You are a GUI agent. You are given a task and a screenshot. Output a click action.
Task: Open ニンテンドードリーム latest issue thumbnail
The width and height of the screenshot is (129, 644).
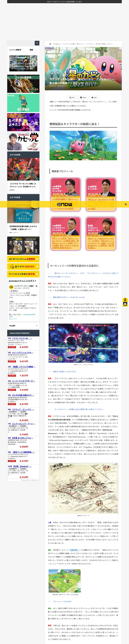coord(23,63)
